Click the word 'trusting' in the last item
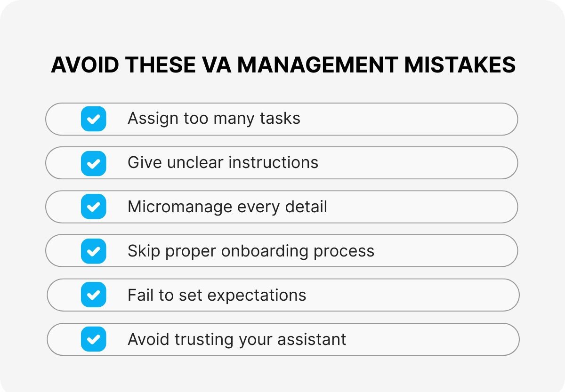This screenshot has width=565, height=392. (205, 340)
